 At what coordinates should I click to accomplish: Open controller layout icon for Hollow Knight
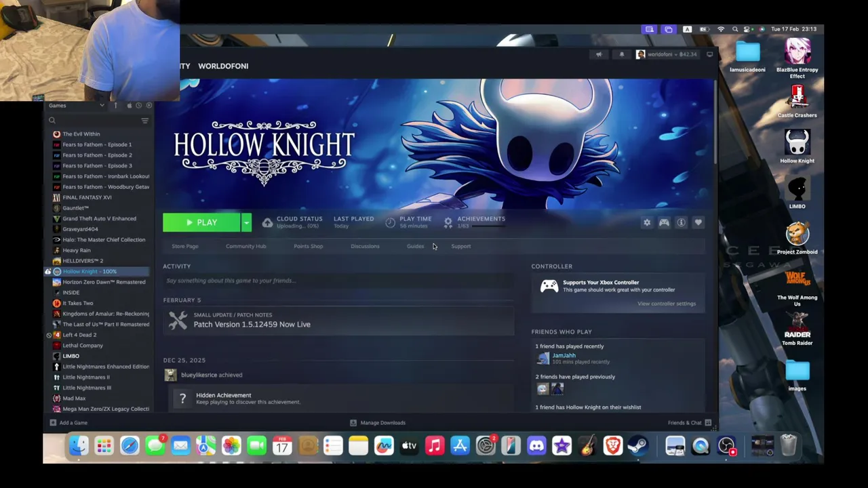[x=664, y=222]
